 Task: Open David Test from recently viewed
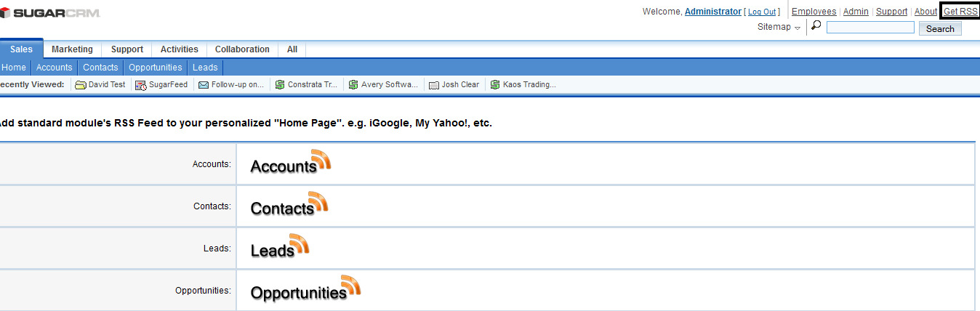click(100, 84)
